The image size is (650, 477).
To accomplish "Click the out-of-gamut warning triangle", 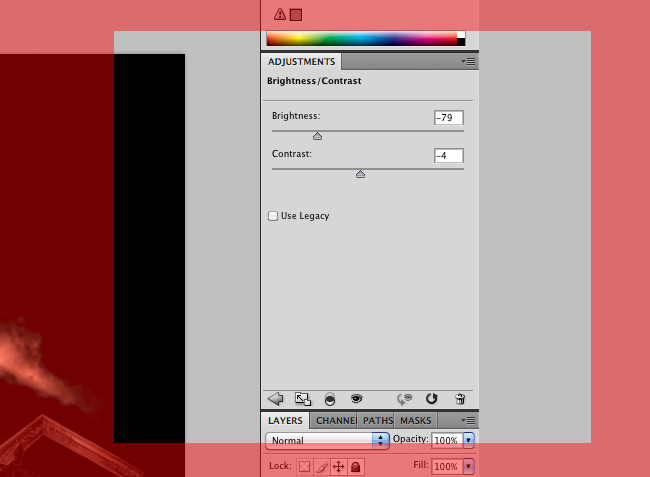I will click(x=280, y=14).
